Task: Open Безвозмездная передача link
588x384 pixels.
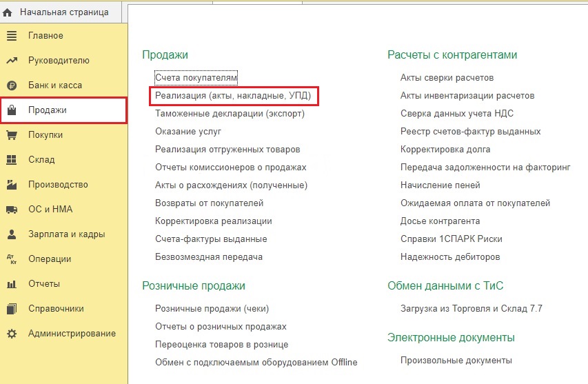Action: [x=209, y=257]
